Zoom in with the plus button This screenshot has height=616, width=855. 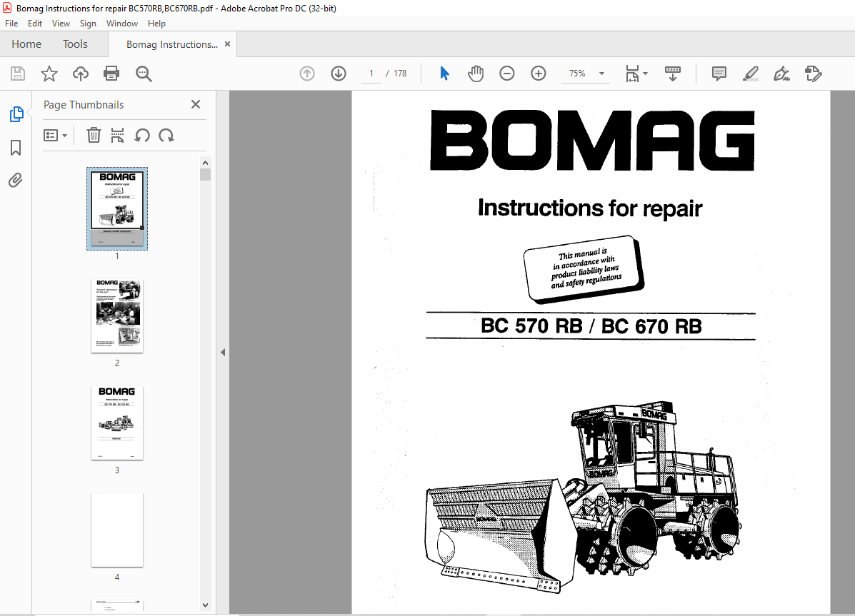click(538, 74)
